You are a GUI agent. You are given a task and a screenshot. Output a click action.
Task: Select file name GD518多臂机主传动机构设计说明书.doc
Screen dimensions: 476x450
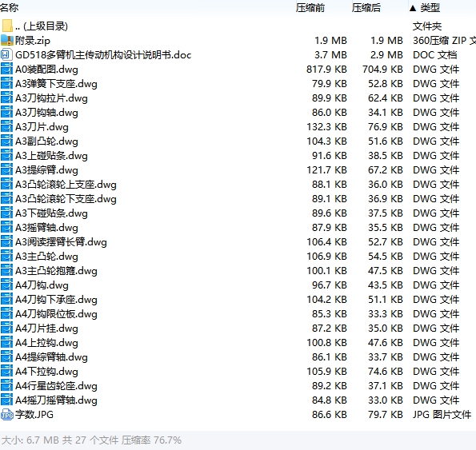pos(103,55)
